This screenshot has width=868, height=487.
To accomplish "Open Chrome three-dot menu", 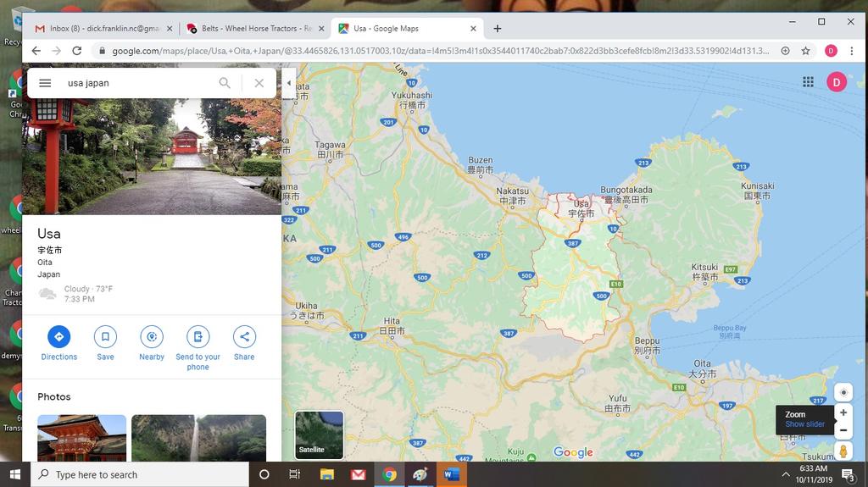I will [851, 51].
